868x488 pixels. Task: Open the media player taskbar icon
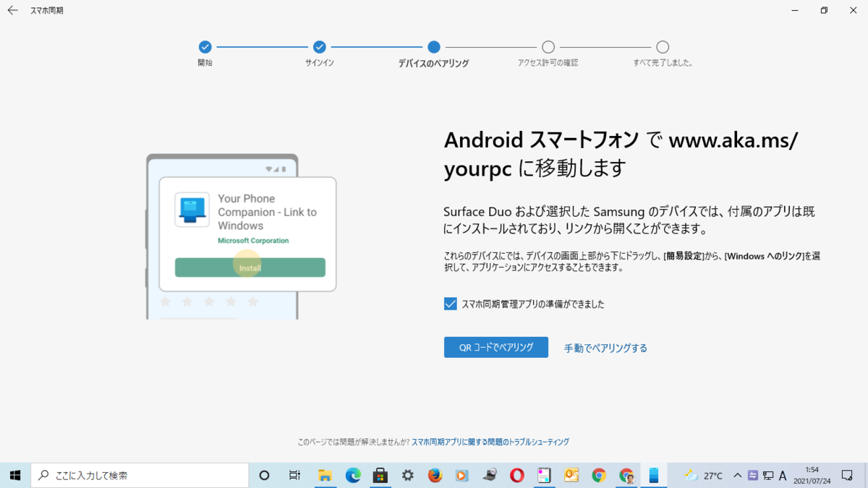coord(461,475)
